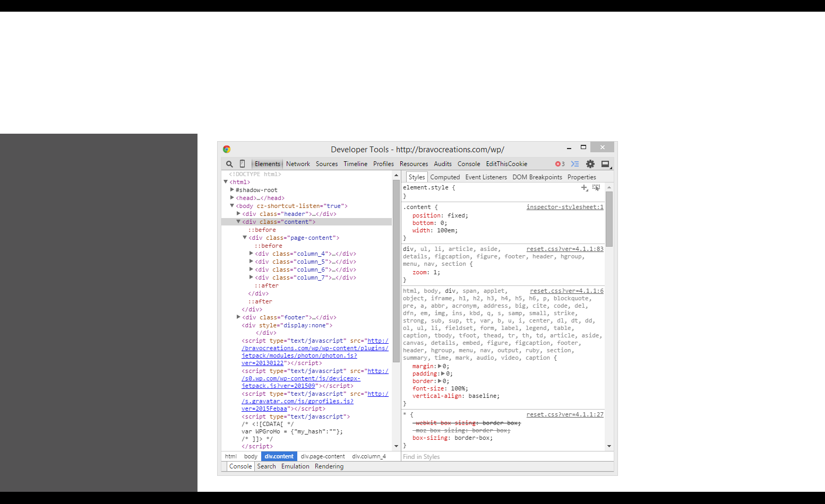Image resolution: width=825 pixels, height=504 pixels.
Task: Toggle device mode phone icon
Action: (x=242, y=164)
